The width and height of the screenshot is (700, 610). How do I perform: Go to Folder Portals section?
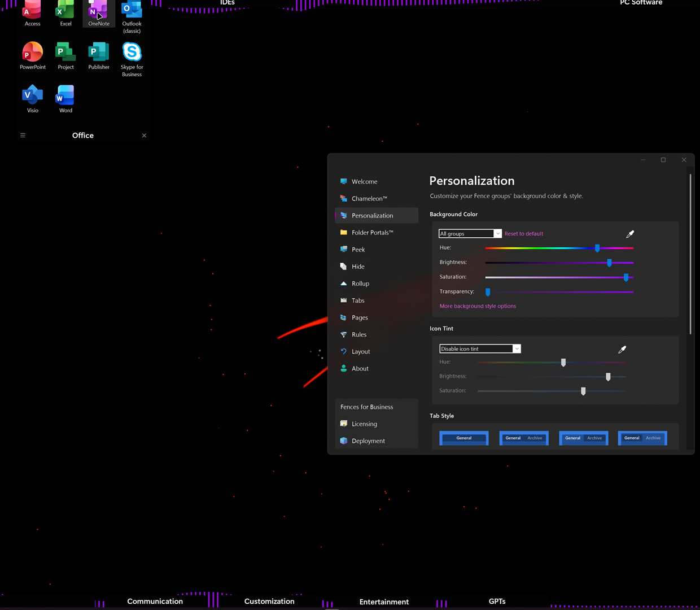tap(372, 233)
